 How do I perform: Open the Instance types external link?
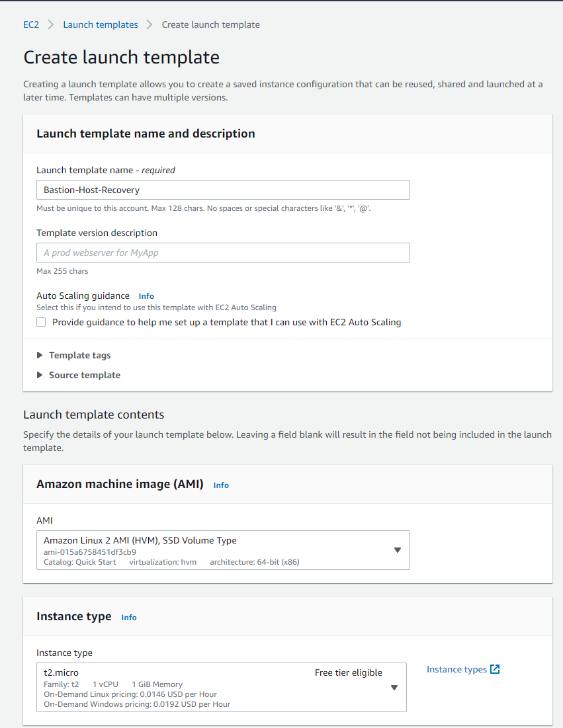tap(463, 669)
